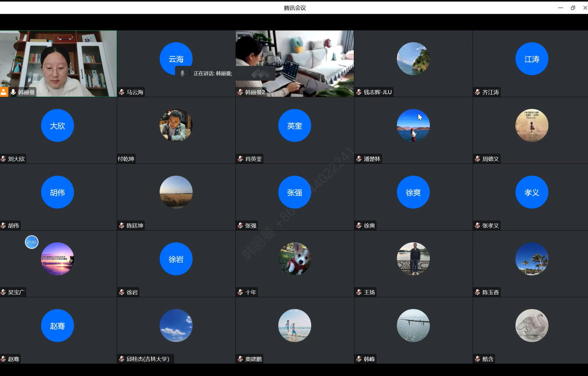Restore down the Tencent Meeting window
Screen dimensions: 588x376
[573, 8]
